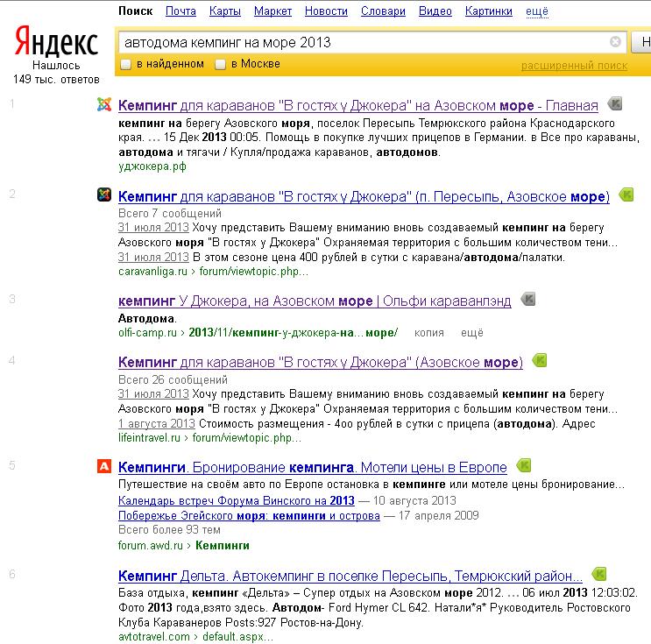Open the Почта service link

[180, 11]
